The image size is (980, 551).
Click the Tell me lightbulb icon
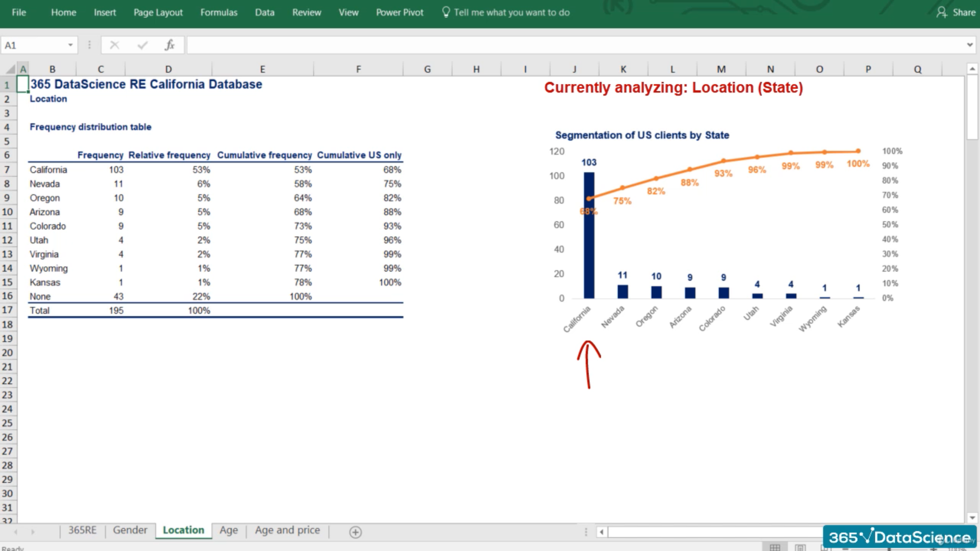446,12
